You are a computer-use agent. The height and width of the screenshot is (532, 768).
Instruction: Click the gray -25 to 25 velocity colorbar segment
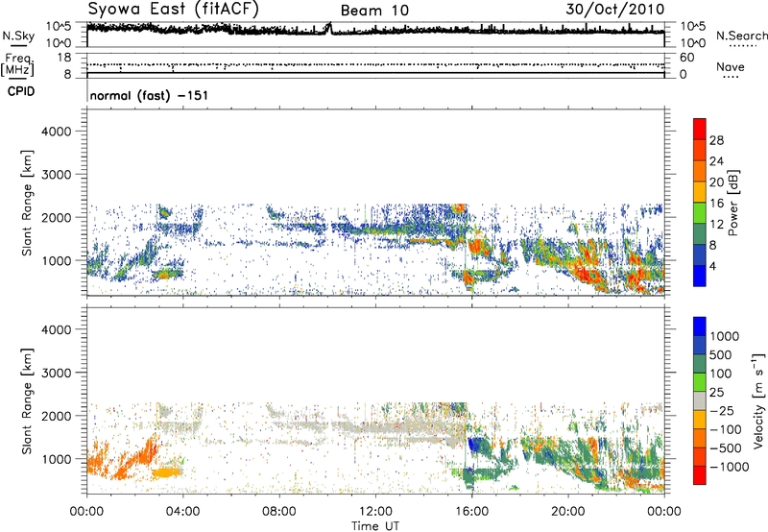point(700,400)
